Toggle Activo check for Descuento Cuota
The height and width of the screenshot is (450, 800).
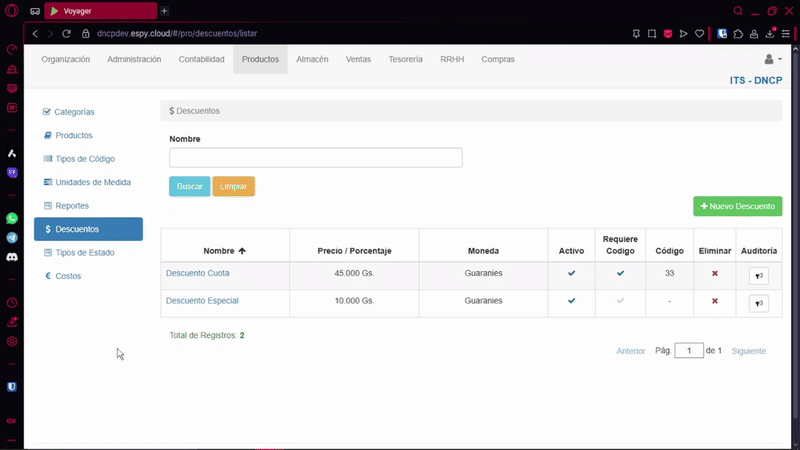pyautogui.click(x=572, y=273)
